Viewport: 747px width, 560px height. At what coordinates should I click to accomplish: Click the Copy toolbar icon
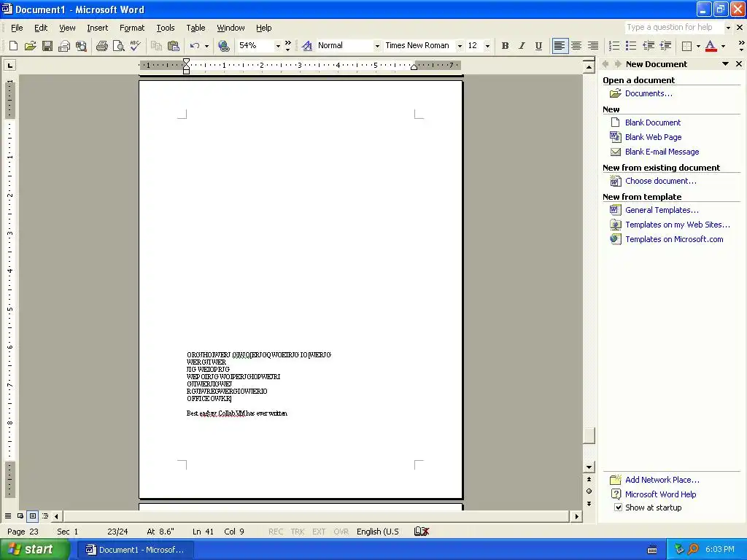pos(156,46)
